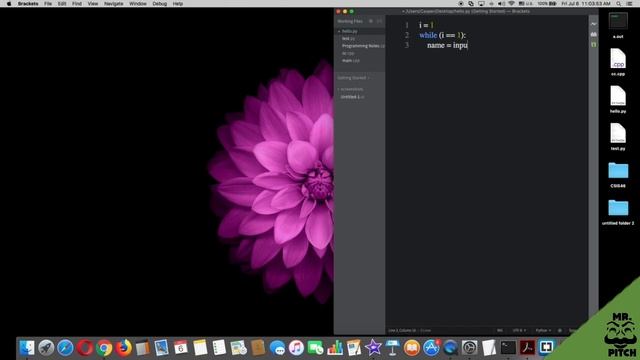
Task: Open File menu in menu bar
Action: point(48,4)
